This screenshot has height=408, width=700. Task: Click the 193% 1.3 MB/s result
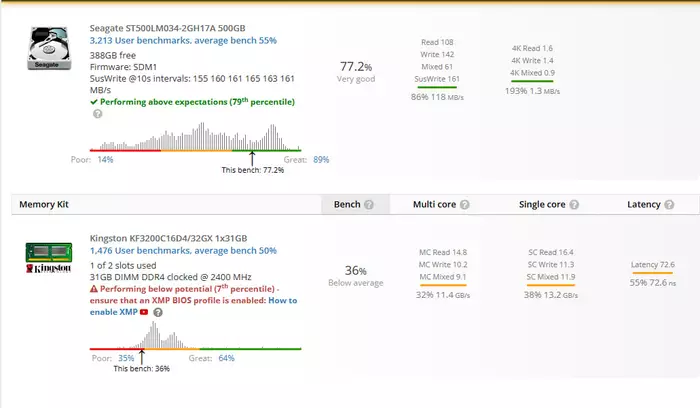(x=532, y=91)
